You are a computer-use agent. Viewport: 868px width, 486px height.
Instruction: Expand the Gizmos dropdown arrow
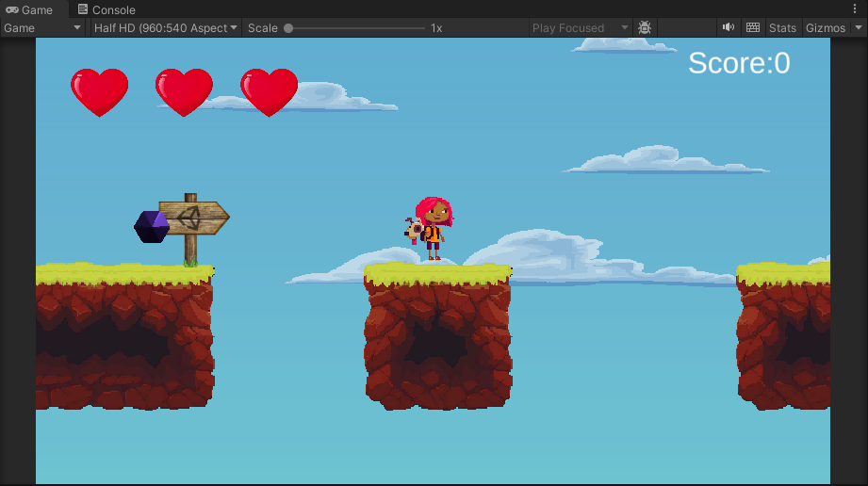pyautogui.click(x=859, y=27)
